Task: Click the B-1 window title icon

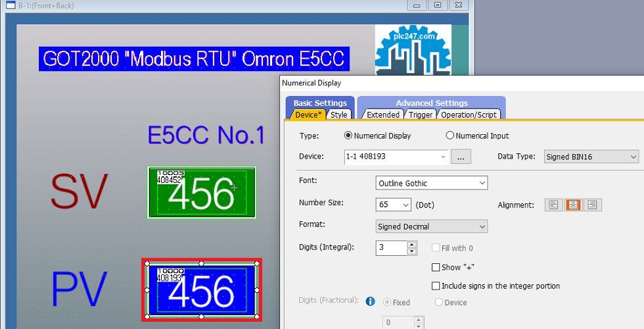Action: coord(11,5)
